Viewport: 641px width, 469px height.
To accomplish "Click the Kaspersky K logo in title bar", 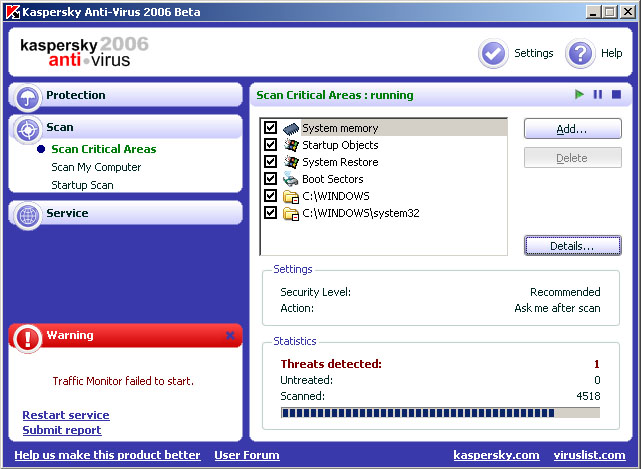I will [12, 12].
